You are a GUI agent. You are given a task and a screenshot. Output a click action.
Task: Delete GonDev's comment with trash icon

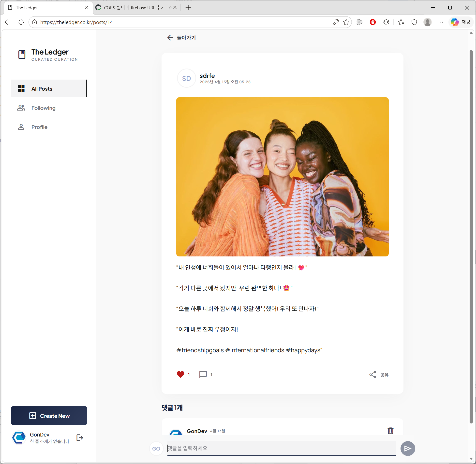pos(390,431)
